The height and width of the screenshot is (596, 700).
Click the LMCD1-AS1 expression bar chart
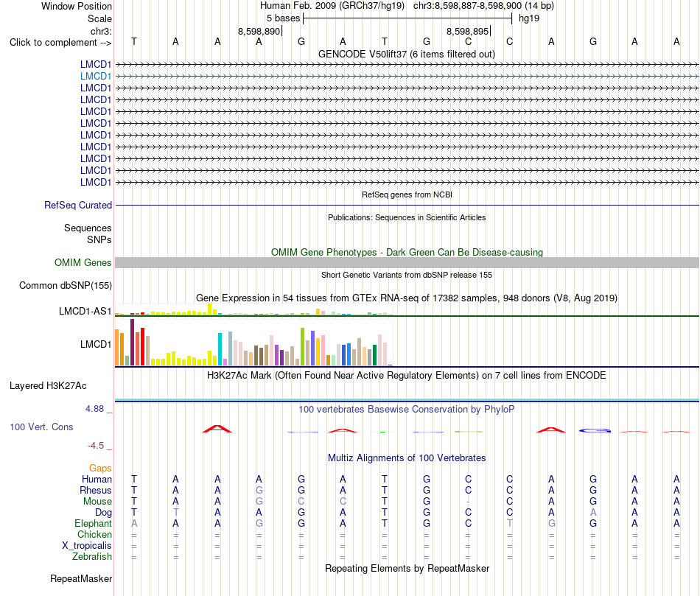pos(253,310)
